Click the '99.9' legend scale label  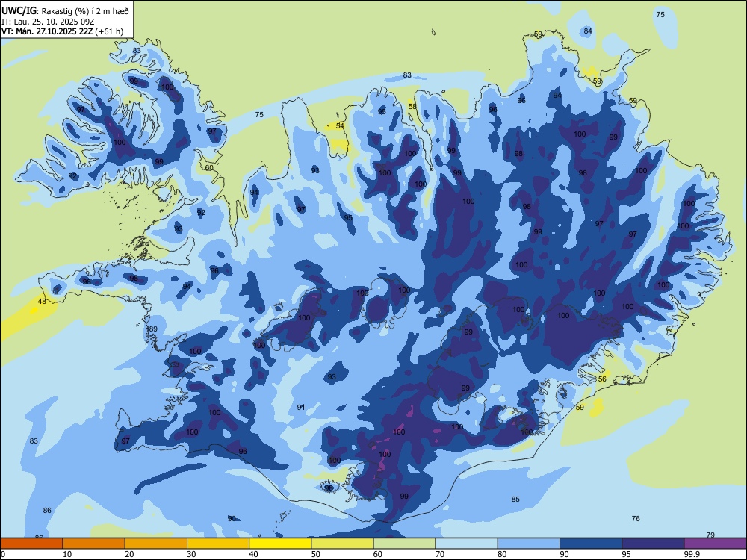[x=692, y=554]
